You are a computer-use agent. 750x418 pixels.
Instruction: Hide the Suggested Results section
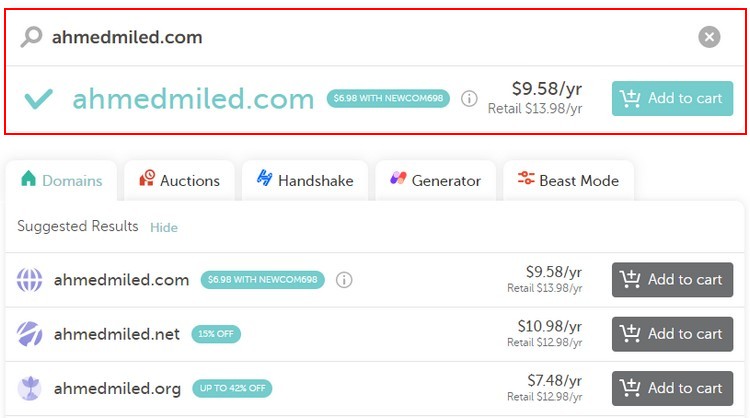pos(164,228)
